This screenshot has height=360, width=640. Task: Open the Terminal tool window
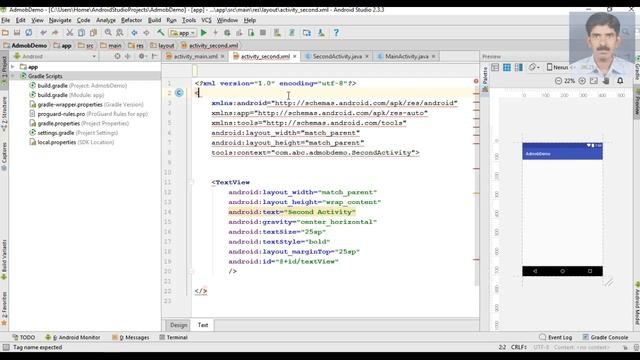coord(173,337)
